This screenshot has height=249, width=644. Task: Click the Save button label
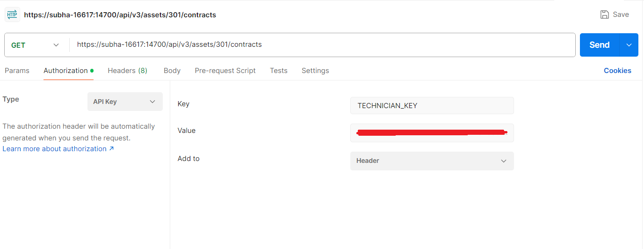tap(621, 15)
